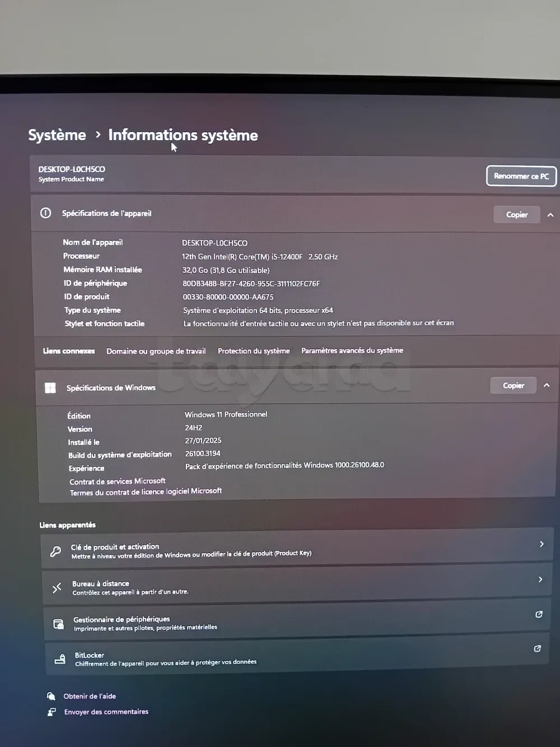Open Contrat de services Microsoft link

point(118,481)
